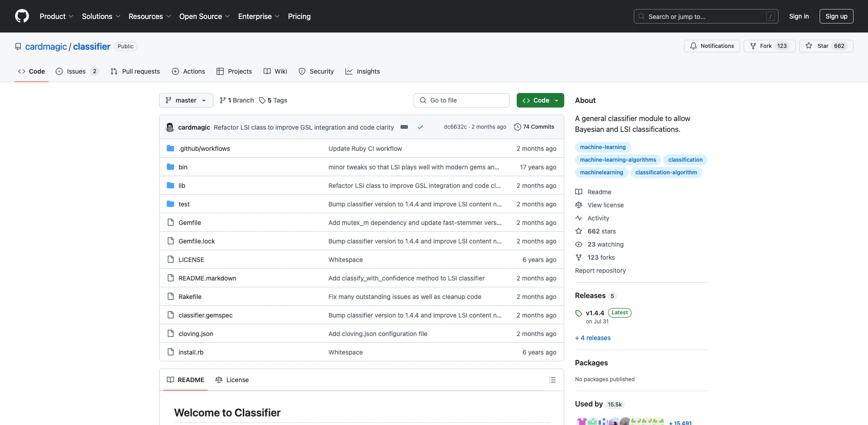Expand the Enterprise menu
Viewport: 868px width, 425px height.
point(259,16)
